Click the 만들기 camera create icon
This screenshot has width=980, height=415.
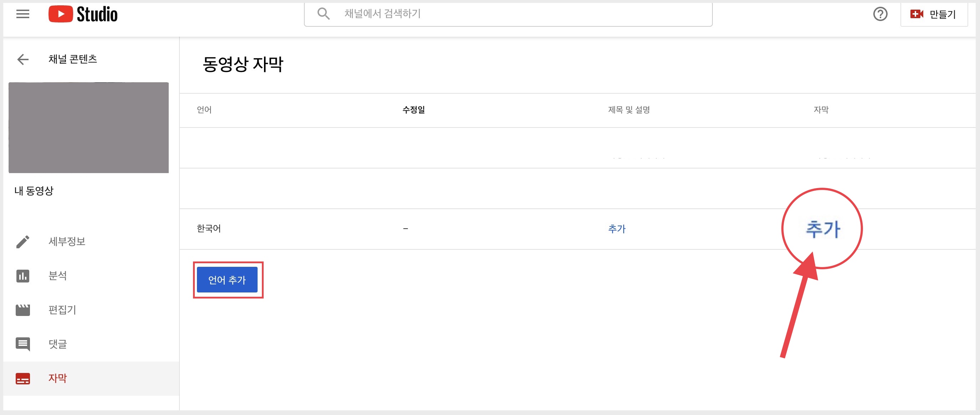click(916, 14)
